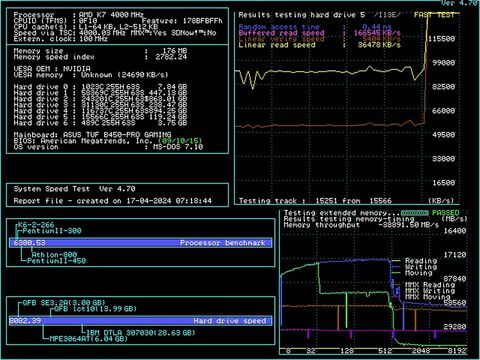The image size is (480, 360).
Task: Click the 'MMX Moving' legend entry
Action: (428, 297)
